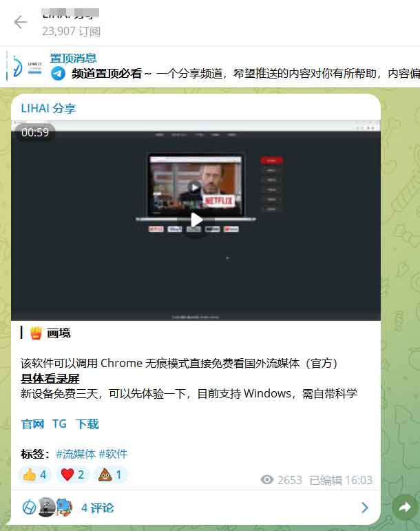The image size is (420, 531).
Task: Play the video in the LIHAI post
Action: coord(196,220)
